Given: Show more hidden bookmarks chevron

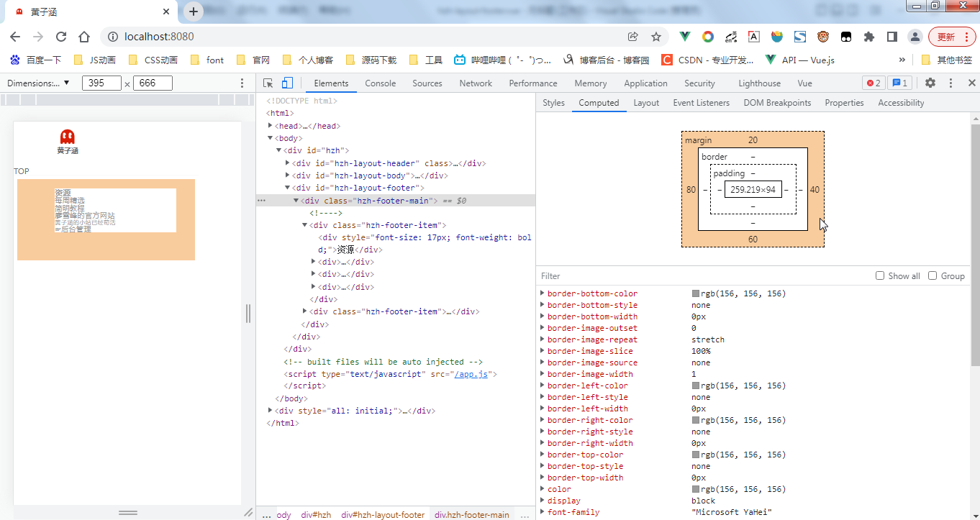Looking at the screenshot, I should tap(902, 60).
